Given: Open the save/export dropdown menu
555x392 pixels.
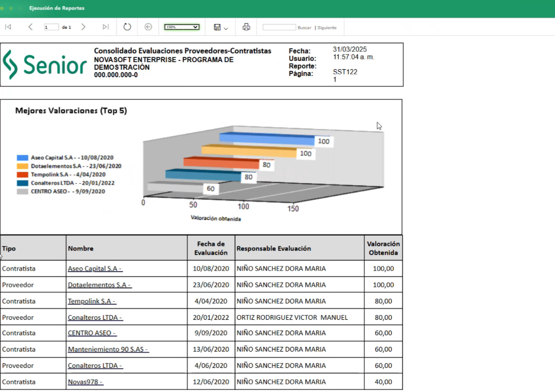Looking at the screenshot, I should pos(221,27).
